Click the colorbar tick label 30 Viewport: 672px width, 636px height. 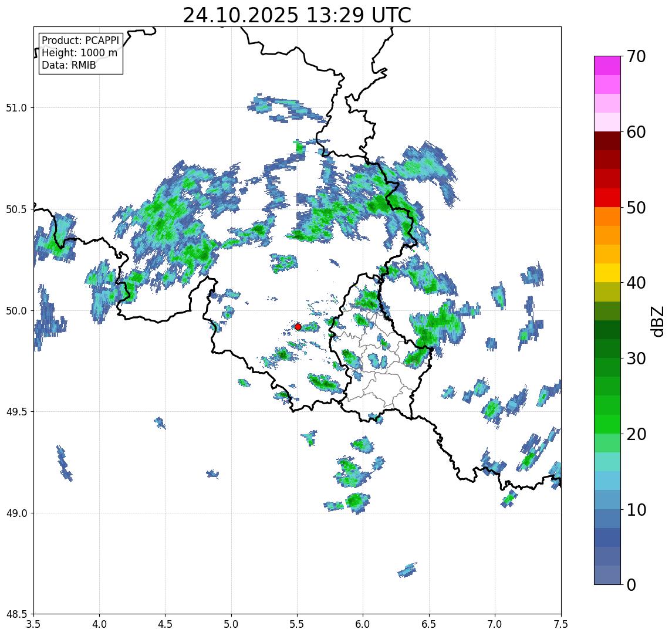[x=636, y=358]
